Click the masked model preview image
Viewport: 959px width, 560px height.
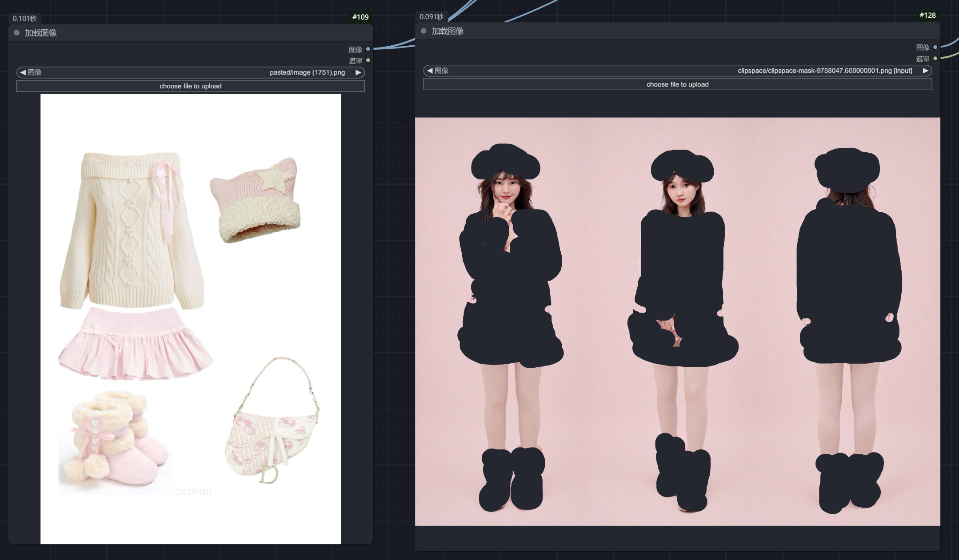(x=678, y=322)
